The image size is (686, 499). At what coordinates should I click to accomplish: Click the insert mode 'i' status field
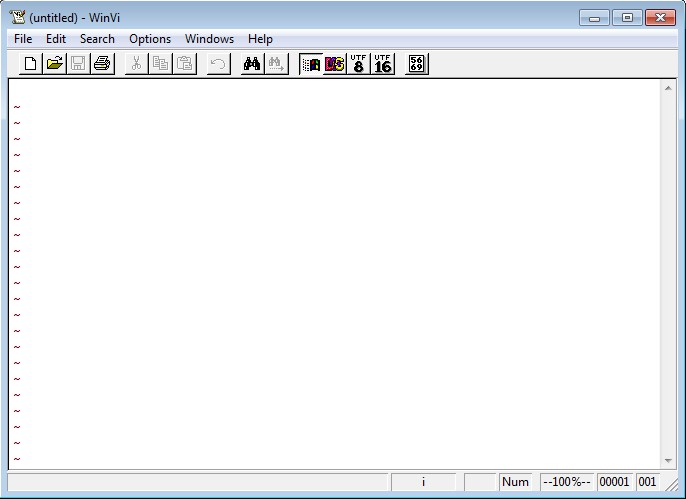(424, 482)
